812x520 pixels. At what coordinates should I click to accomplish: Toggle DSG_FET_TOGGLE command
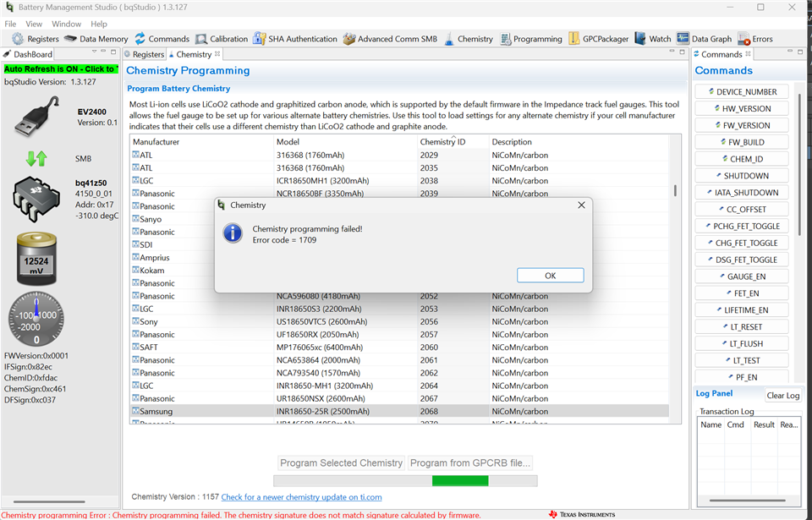click(x=742, y=260)
